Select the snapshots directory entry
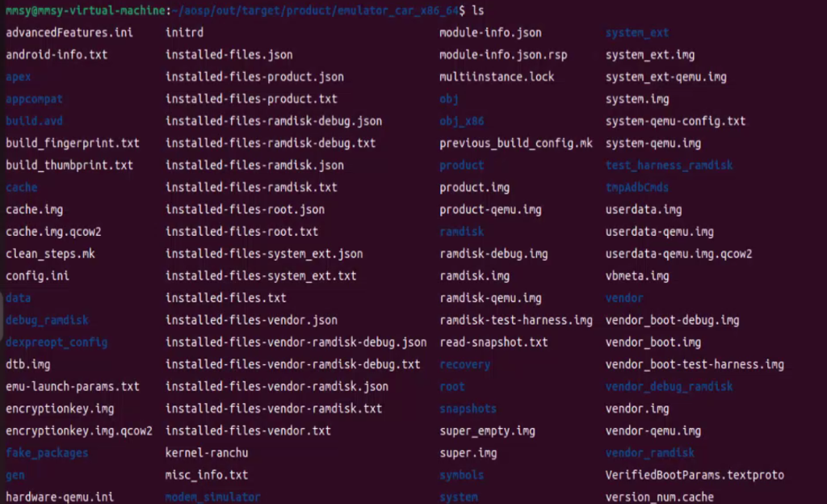This screenshot has width=827, height=504. pos(468,409)
